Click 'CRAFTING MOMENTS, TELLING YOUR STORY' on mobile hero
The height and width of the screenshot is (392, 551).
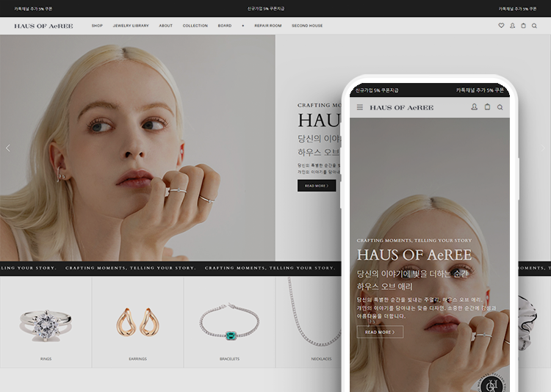414,240
